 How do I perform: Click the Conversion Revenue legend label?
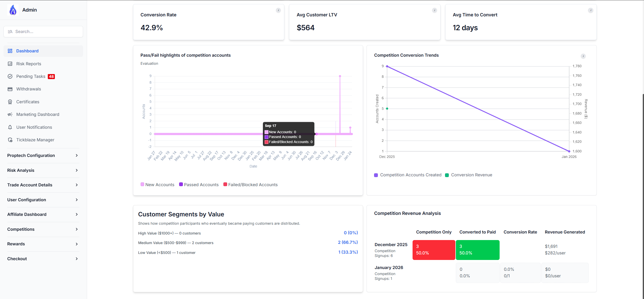471,175
